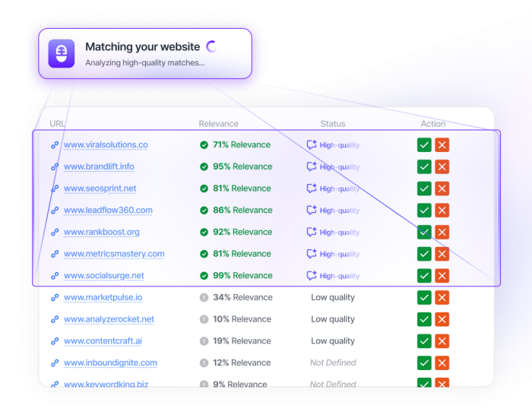This screenshot has width=532, height=415.
Task: Click Low quality status for www.analyzerocket.net
Action: coord(333,319)
